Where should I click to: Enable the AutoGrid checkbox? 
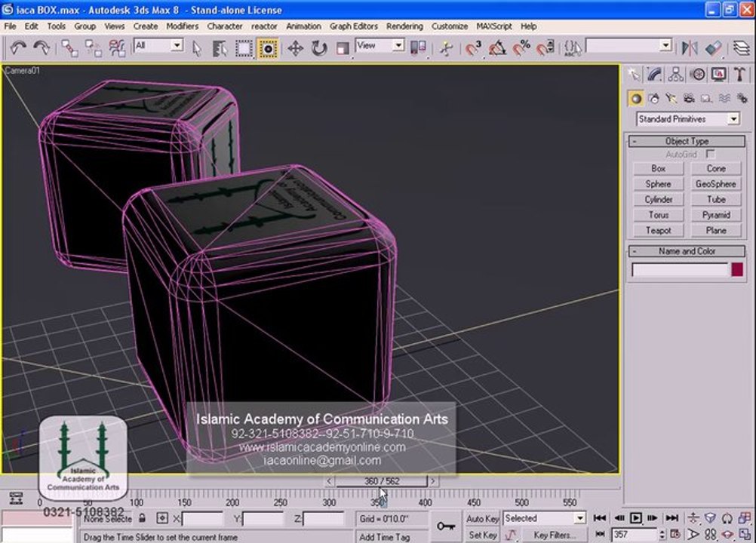pos(710,154)
